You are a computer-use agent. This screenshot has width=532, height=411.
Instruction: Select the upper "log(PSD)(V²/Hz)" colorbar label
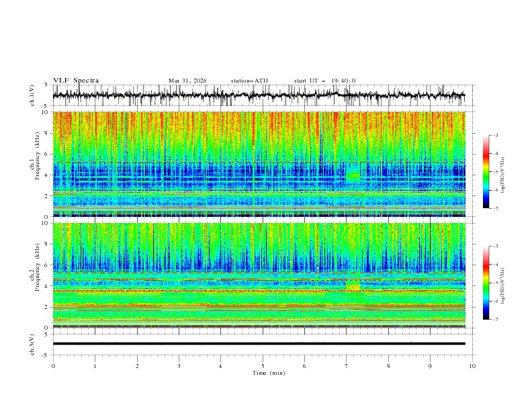503,175
